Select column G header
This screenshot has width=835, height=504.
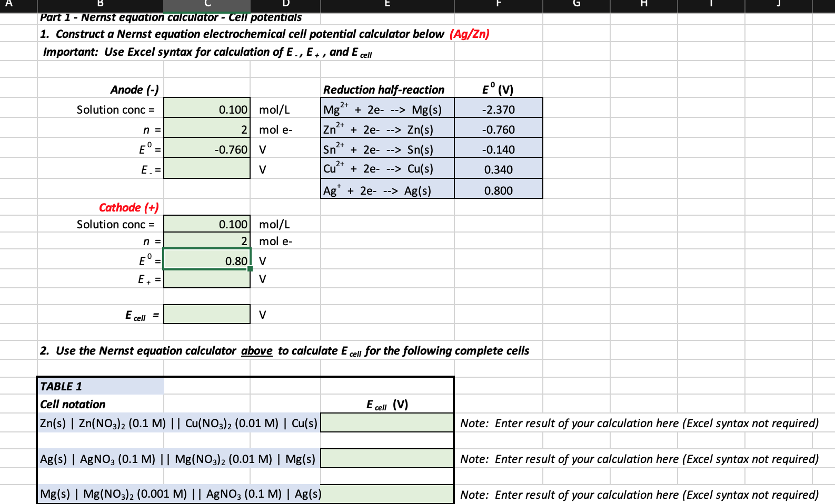[576, 6]
